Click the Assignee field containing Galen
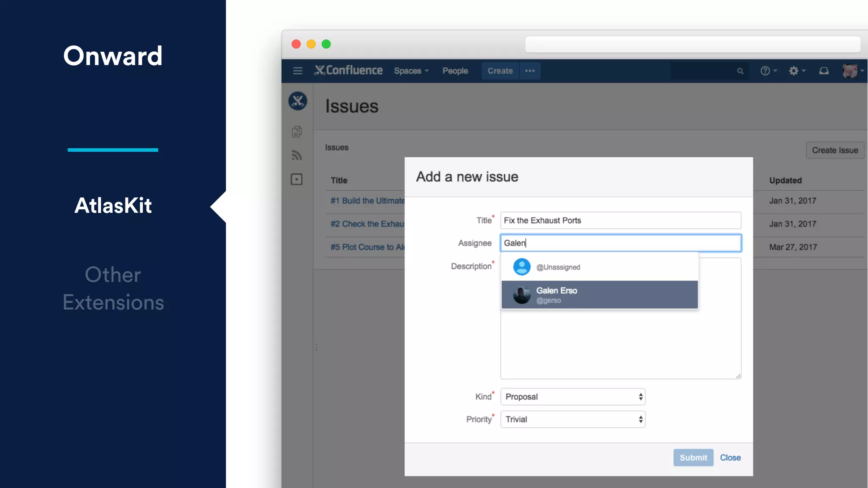This screenshot has width=868, height=488. point(620,243)
